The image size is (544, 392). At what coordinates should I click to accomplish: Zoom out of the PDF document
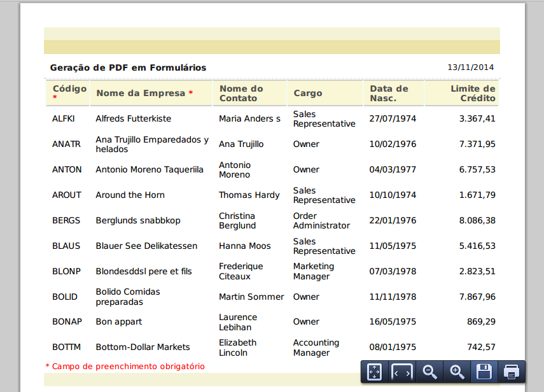[430, 372]
